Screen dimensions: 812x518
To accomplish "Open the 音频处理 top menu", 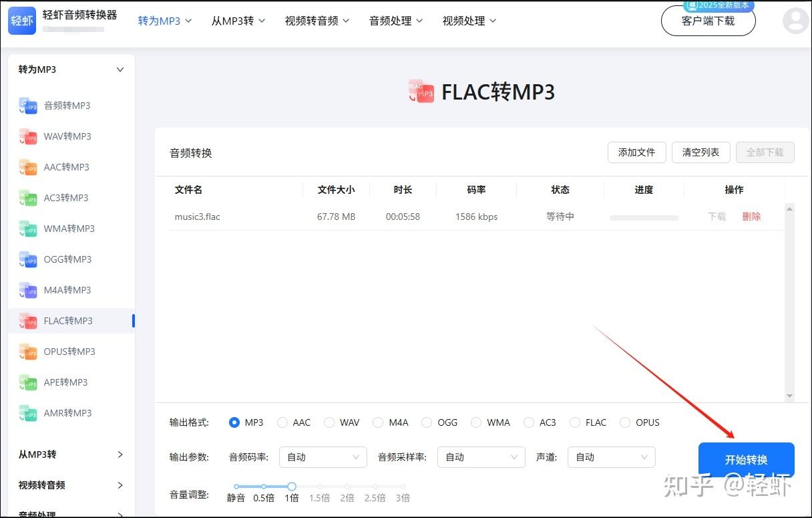I will click(396, 21).
